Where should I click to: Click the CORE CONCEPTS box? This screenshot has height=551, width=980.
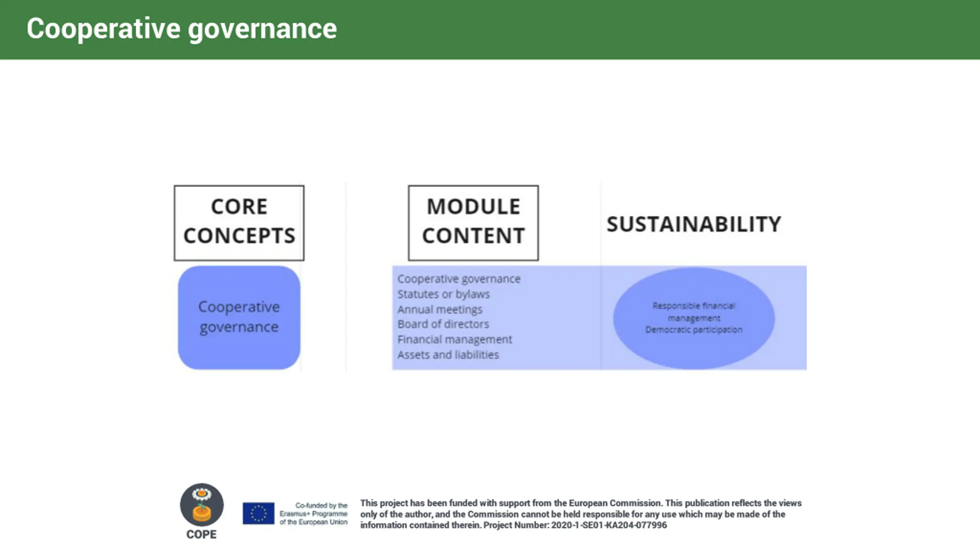[239, 223]
